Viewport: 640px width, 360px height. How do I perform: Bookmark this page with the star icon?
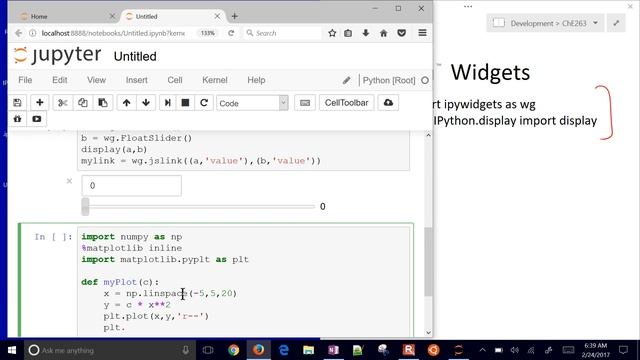pos(332,33)
